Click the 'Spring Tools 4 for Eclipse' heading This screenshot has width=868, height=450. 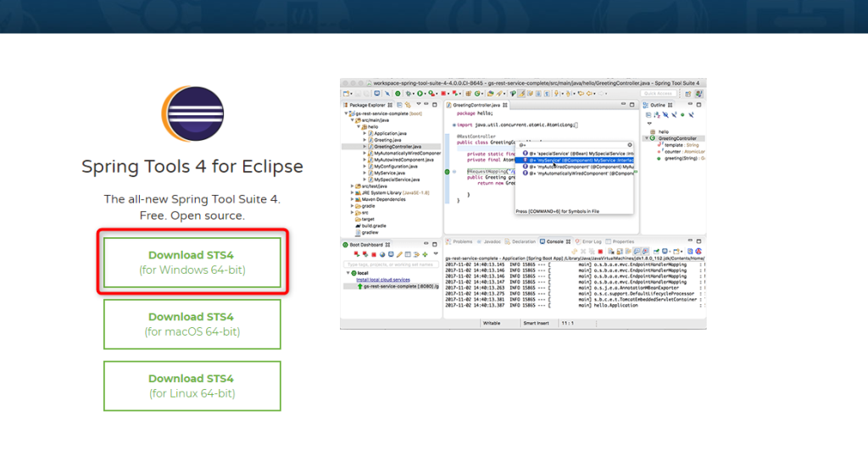tap(192, 166)
